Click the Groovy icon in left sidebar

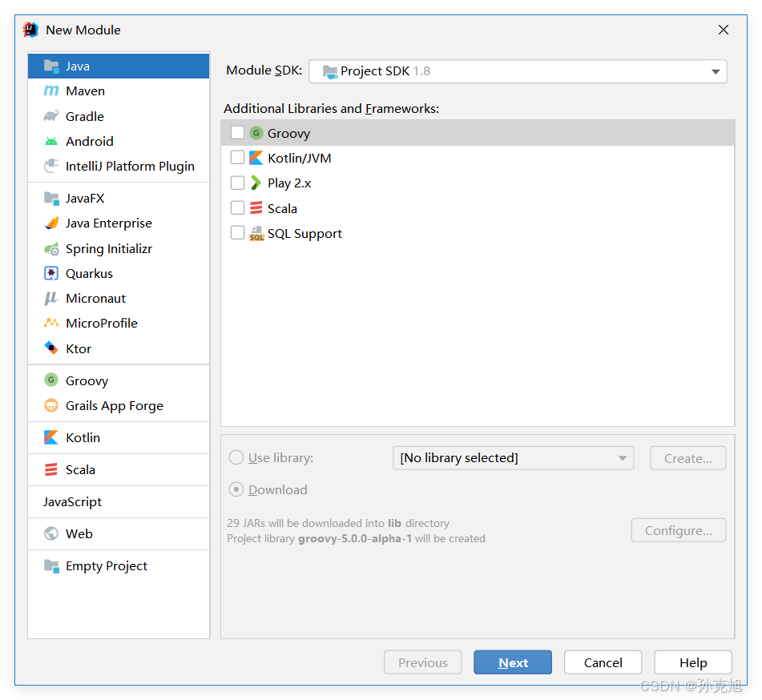click(x=51, y=380)
